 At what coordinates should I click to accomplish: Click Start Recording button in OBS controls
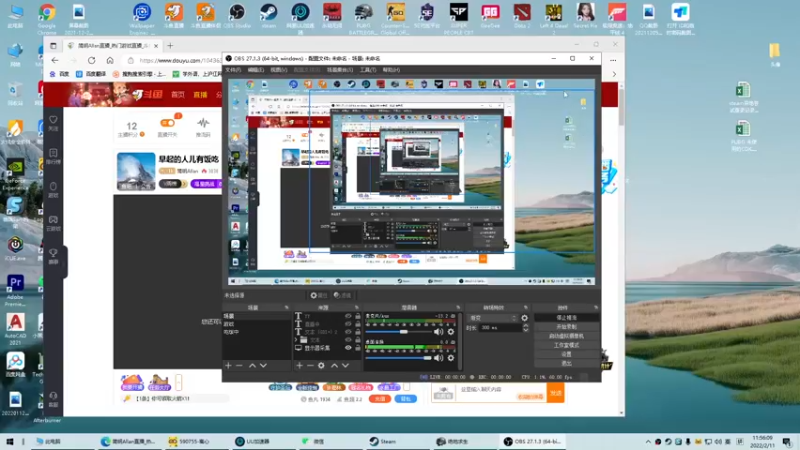pos(566,327)
